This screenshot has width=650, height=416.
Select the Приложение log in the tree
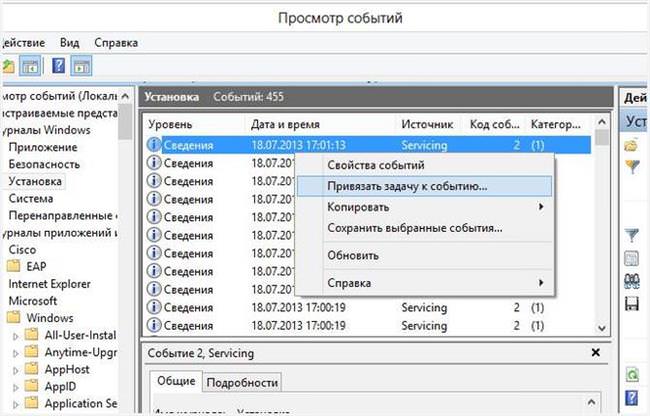point(43,147)
